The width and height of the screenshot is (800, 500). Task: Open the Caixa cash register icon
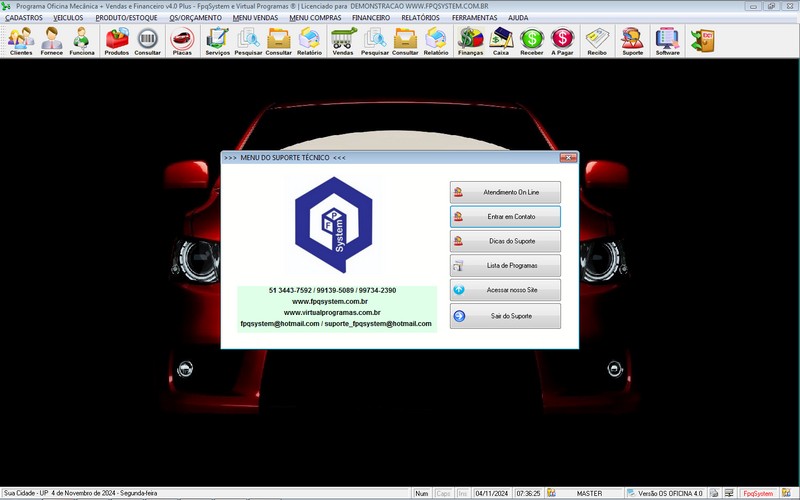click(501, 41)
